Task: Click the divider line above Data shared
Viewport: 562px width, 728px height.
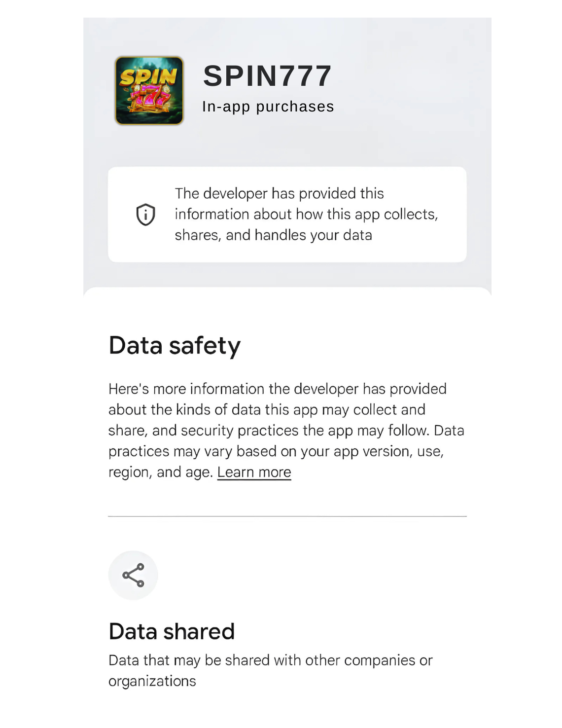Action: click(x=287, y=516)
